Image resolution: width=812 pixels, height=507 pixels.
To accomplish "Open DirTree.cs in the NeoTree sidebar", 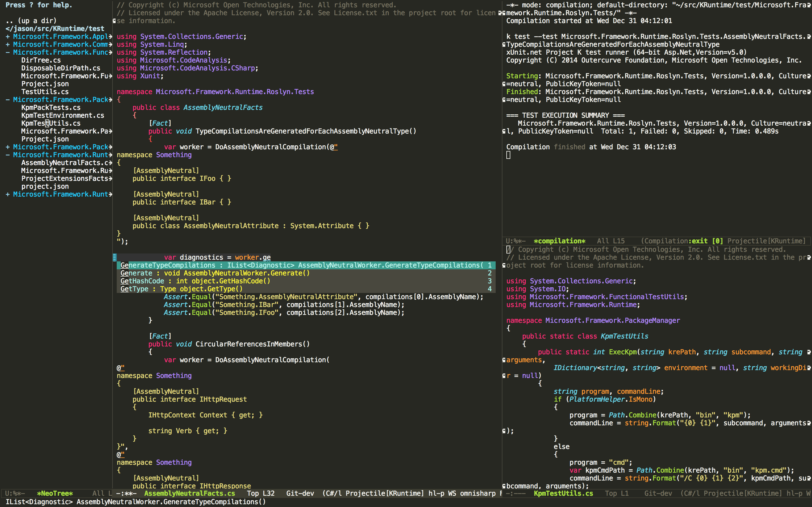I will pyautogui.click(x=41, y=60).
